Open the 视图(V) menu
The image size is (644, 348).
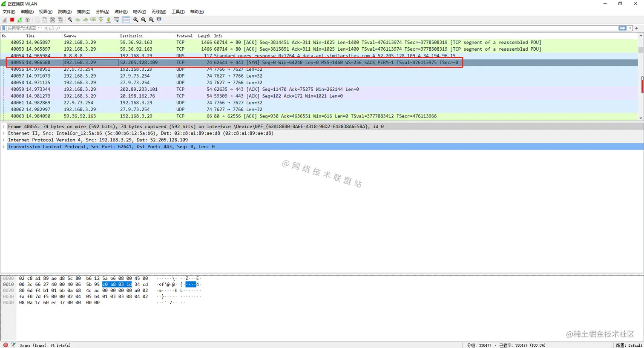pyautogui.click(x=46, y=12)
